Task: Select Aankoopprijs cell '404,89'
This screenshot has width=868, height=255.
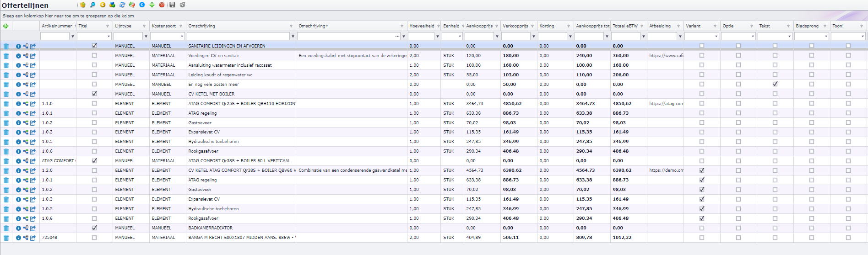Action: (473, 238)
